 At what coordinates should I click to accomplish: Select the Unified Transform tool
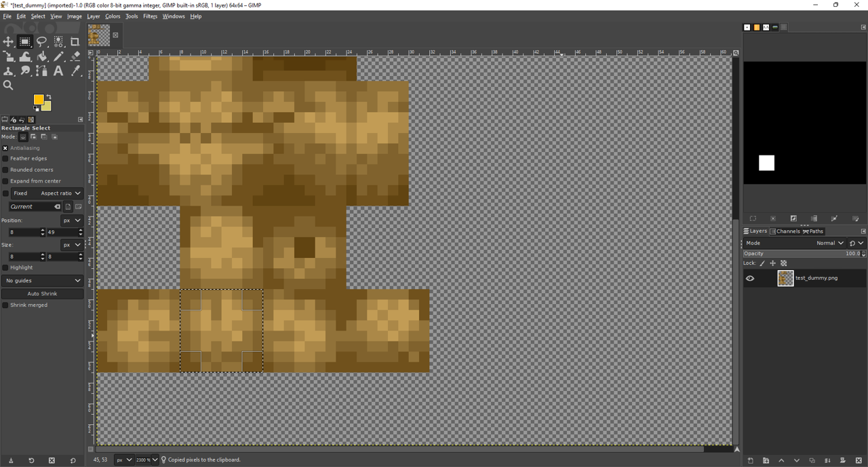tap(8, 56)
